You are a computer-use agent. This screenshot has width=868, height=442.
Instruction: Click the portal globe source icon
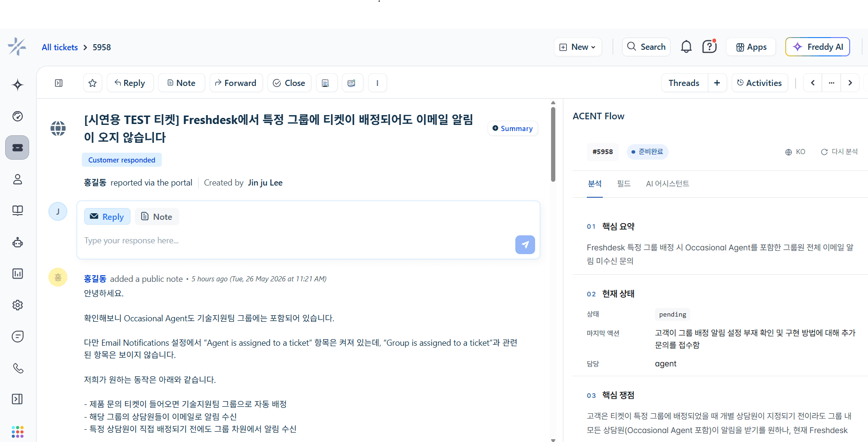tap(58, 128)
